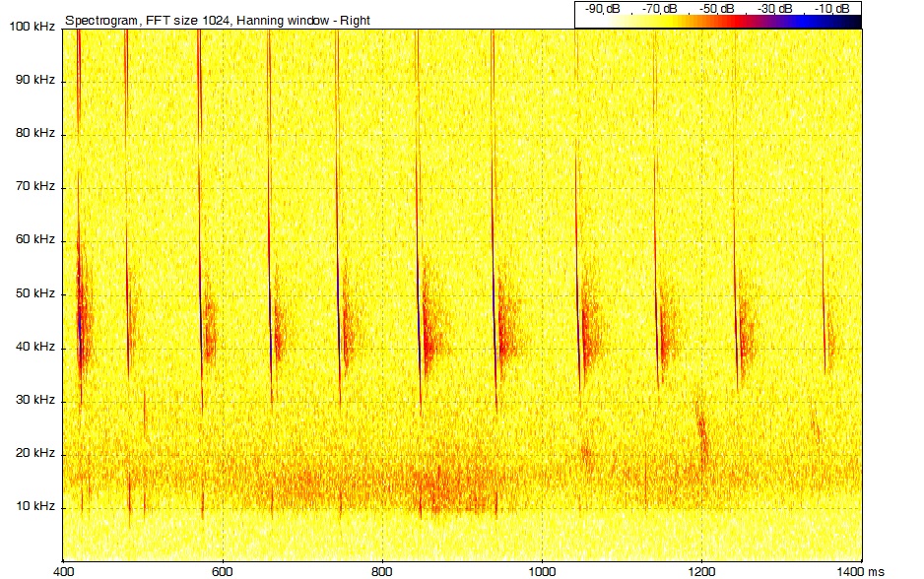
Task: Click the 600 time axis label
Action: [223, 572]
